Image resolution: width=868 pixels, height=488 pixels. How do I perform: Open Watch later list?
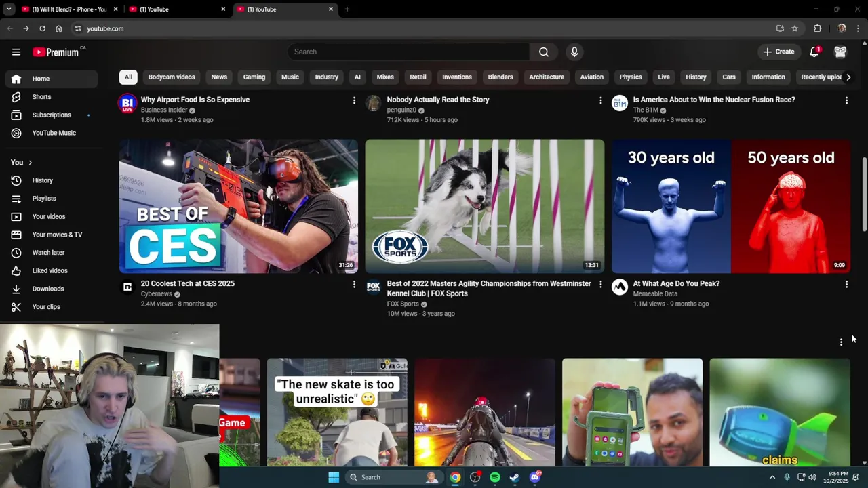(52, 252)
